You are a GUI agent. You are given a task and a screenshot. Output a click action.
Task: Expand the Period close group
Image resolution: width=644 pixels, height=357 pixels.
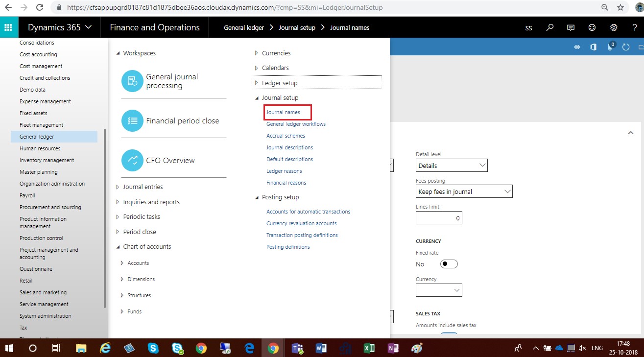click(118, 232)
